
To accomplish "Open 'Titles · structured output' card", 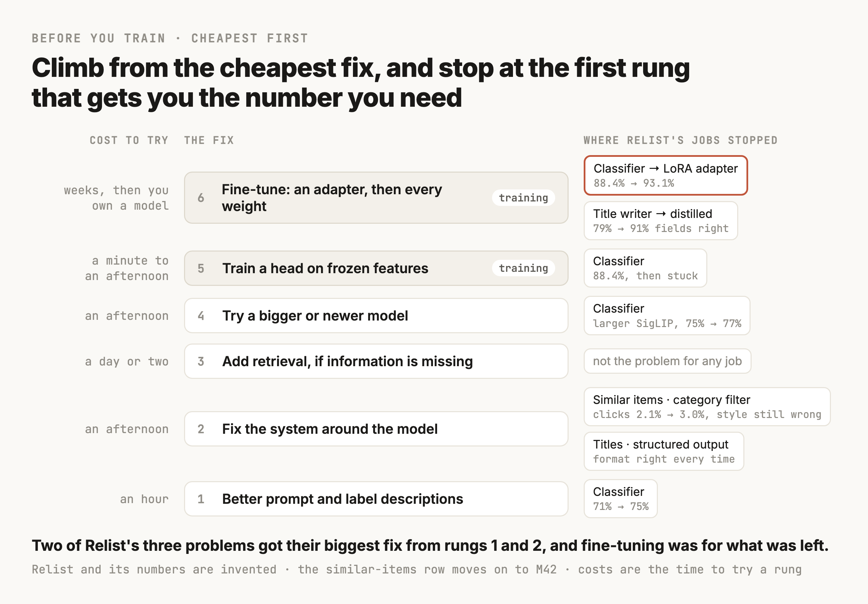I will (664, 451).
